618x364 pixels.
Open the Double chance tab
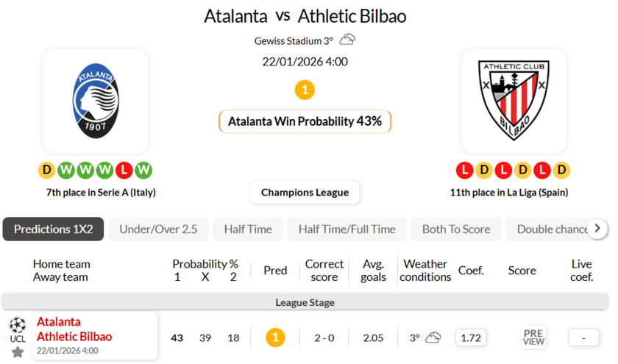(x=552, y=229)
